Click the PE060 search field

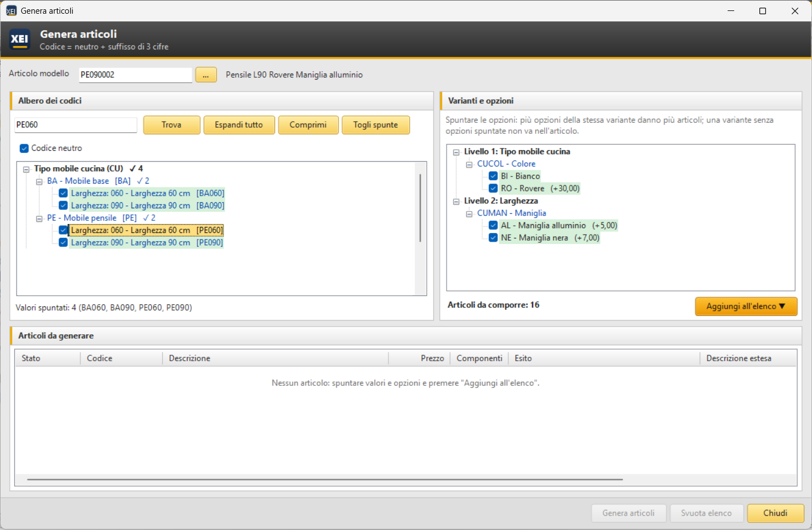[x=76, y=124]
